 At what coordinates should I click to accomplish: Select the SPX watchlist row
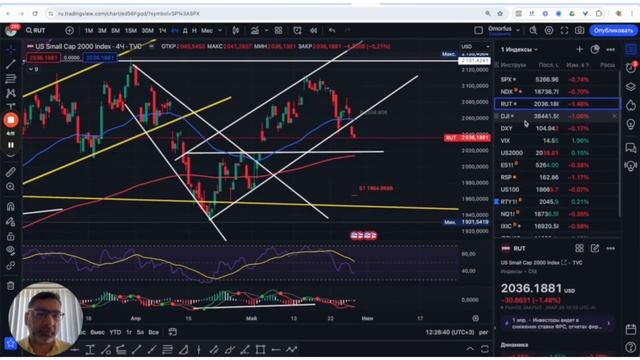pos(557,80)
